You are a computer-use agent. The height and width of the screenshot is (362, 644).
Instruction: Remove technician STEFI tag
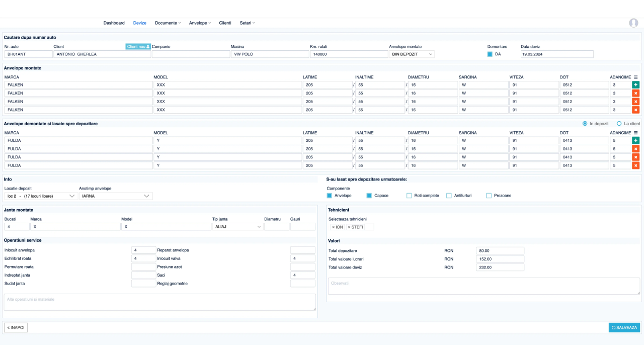[349, 227]
